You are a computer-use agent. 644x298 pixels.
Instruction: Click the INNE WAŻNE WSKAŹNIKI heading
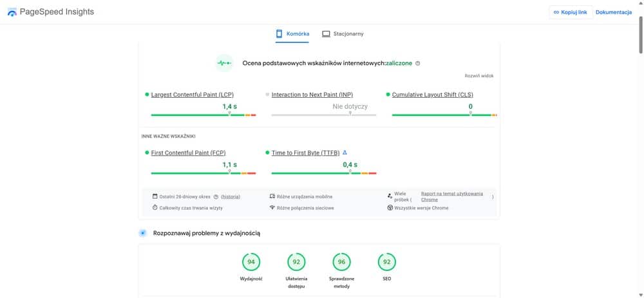(168, 136)
